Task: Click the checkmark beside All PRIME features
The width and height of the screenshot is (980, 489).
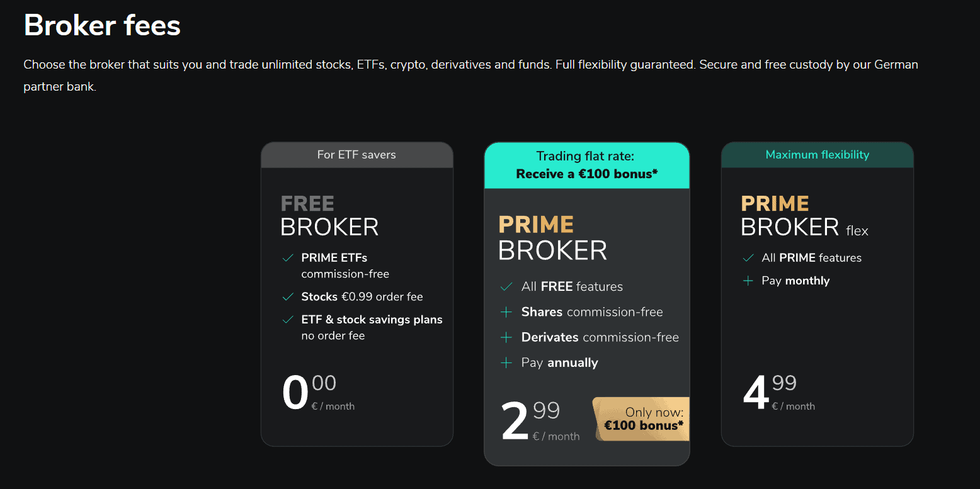Action: (747, 257)
